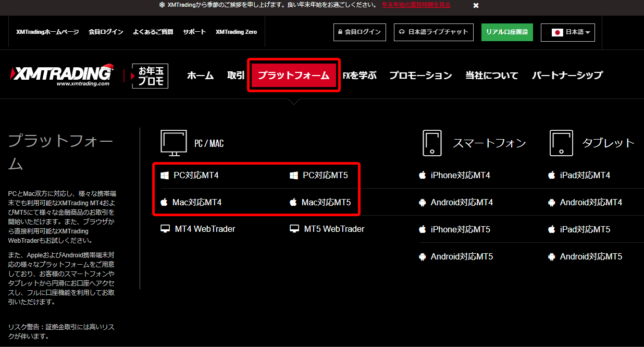Go to サポート page
The height and width of the screenshot is (347, 644).
[194, 32]
